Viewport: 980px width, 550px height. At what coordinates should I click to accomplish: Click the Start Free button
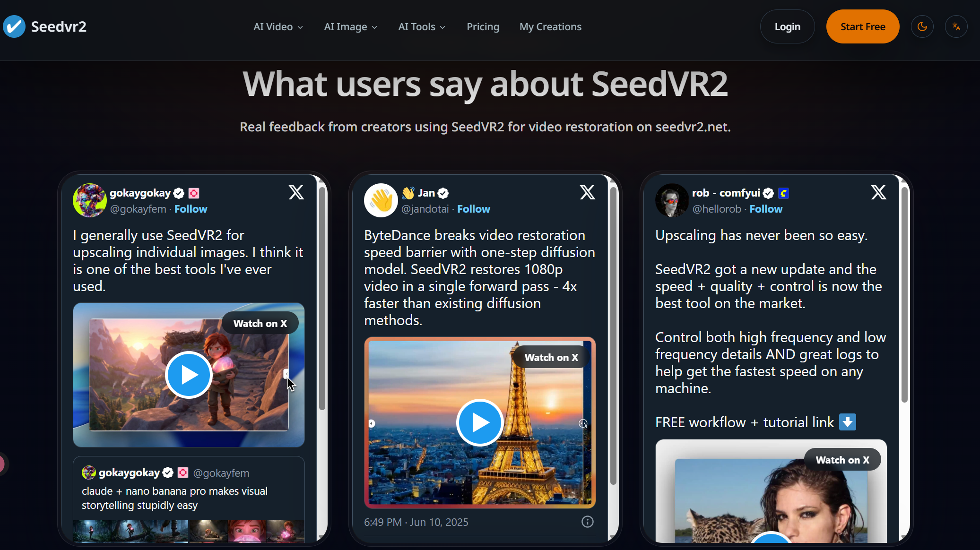click(862, 26)
